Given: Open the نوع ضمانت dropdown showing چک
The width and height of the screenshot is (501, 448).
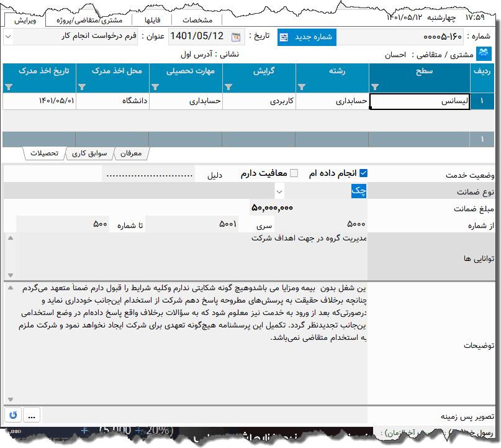Looking at the screenshot, I should pyautogui.click(x=279, y=191).
